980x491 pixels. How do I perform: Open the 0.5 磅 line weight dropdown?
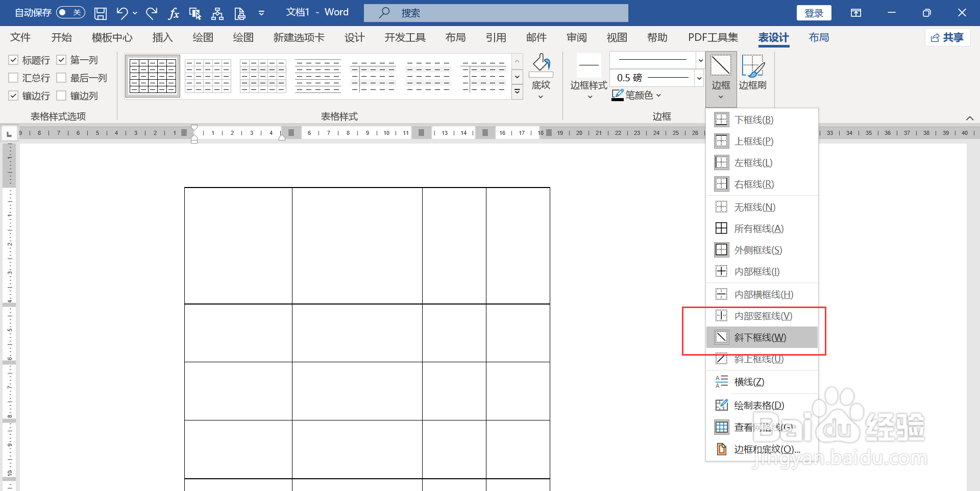[699, 78]
